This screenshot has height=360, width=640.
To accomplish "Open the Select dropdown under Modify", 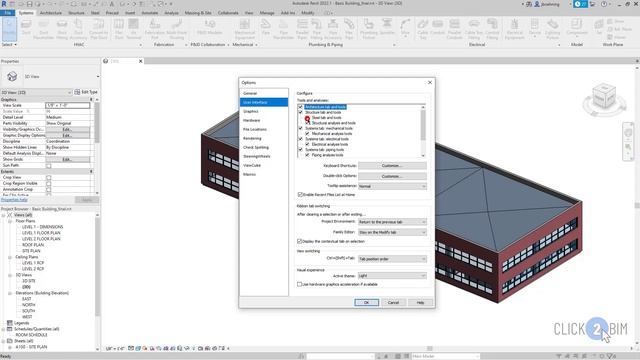I will click(9, 44).
